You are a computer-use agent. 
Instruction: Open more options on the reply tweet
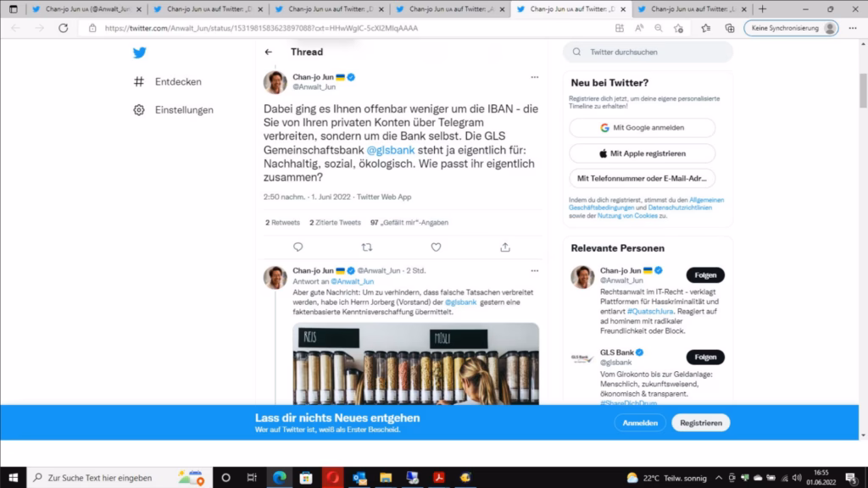click(x=534, y=270)
